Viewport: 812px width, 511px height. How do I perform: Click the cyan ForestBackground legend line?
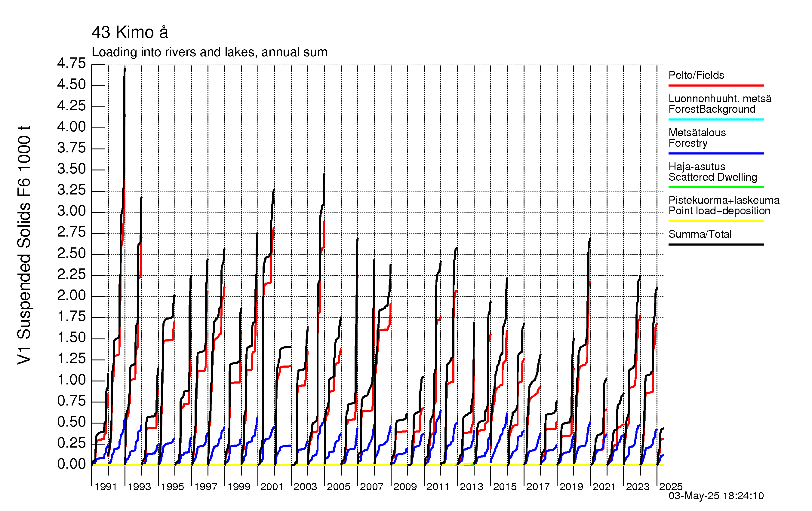click(716, 119)
